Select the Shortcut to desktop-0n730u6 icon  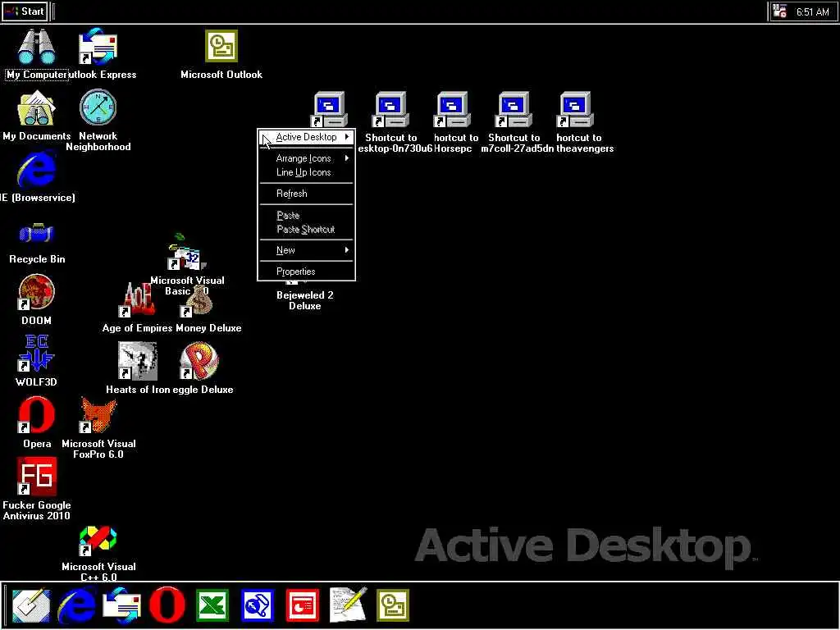point(390,110)
